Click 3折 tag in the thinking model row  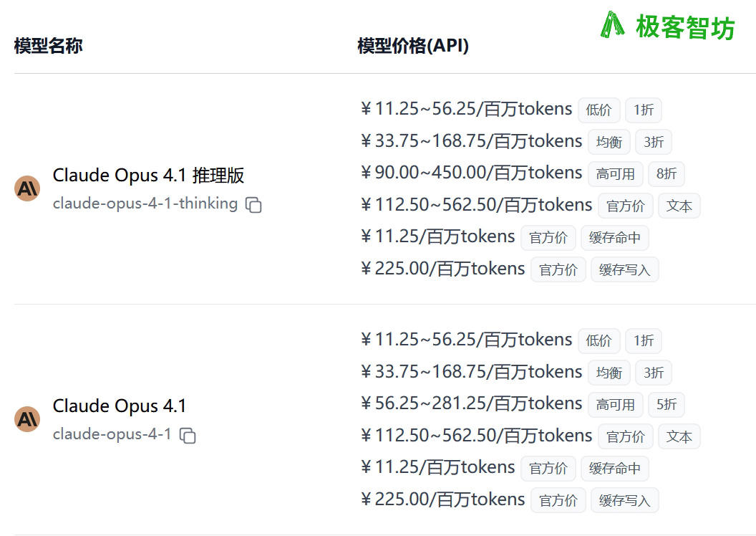pyautogui.click(x=654, y=142)
